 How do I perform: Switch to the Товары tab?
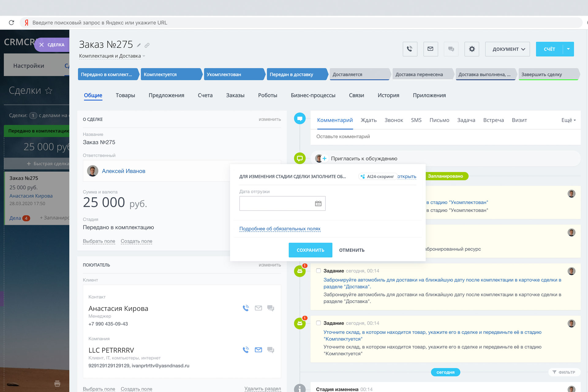click(x=125, y=95)
